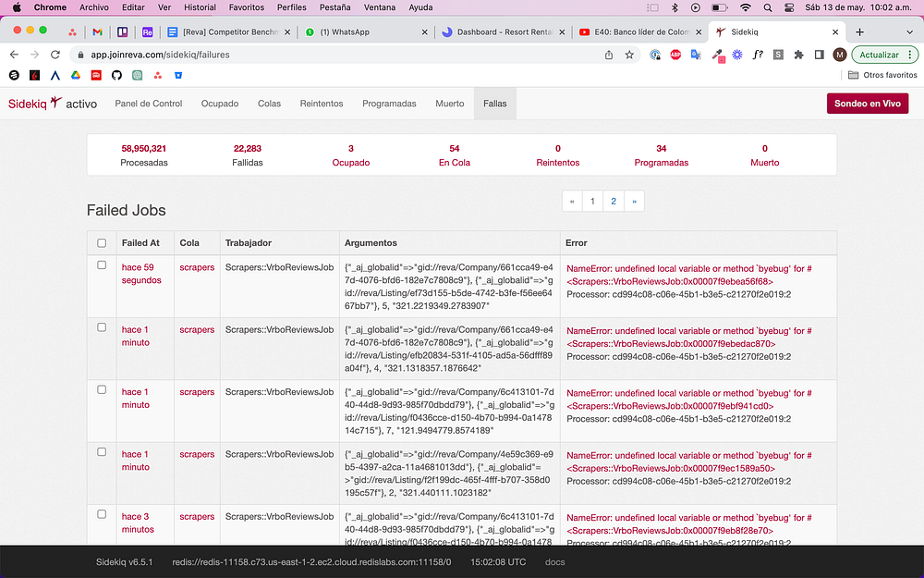
Task: Check the job with argument 321.1318357.1876642
Action: (x=102, y=327)
